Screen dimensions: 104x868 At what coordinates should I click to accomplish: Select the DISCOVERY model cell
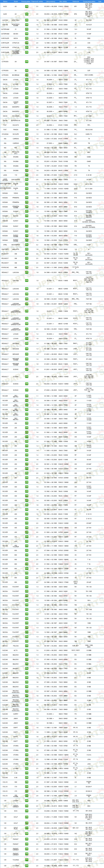[x=16, y=180]
